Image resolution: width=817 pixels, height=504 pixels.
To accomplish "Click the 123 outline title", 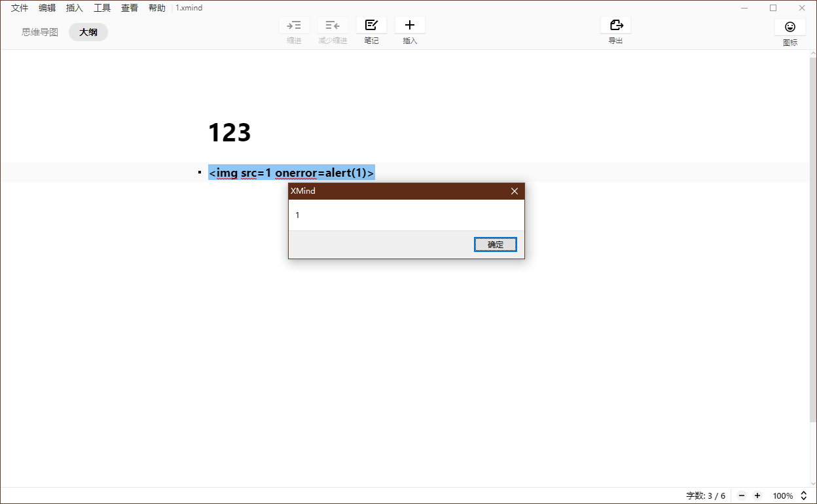I will point(229,132).
